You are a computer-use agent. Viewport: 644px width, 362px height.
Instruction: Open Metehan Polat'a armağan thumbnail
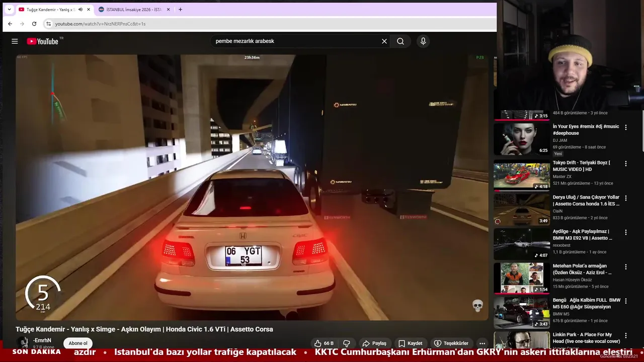click(x=522, y=278)
